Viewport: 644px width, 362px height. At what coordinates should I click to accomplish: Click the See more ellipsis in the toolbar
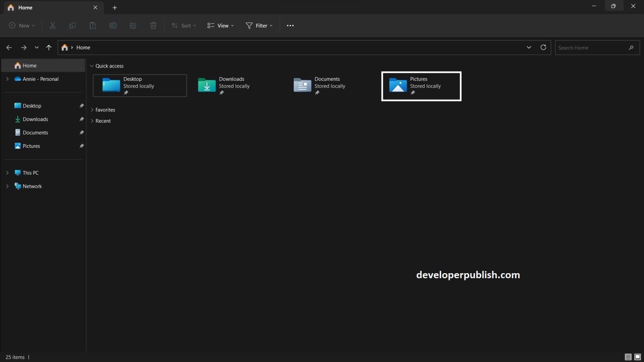click(x=290, y=26)
